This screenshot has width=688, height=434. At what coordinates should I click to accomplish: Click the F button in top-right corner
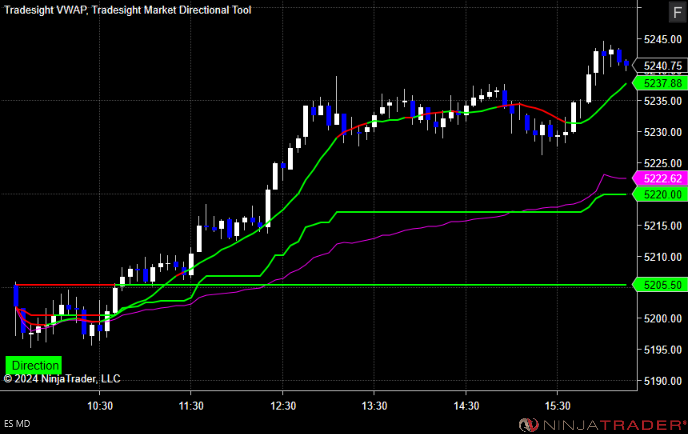(x=677, y=12)
